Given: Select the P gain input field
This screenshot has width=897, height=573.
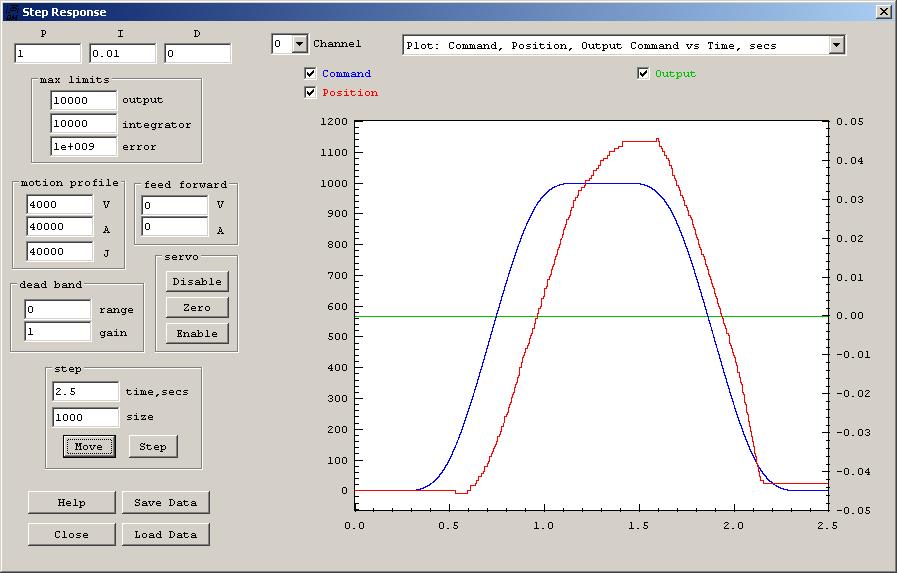Looking at the screenshot, I should pos(47,54).
